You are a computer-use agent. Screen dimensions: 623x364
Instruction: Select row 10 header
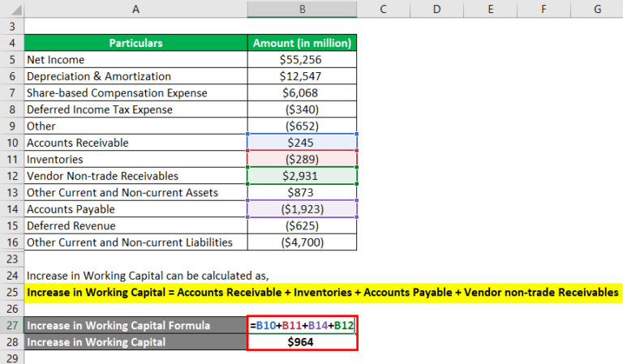[12, 143]
